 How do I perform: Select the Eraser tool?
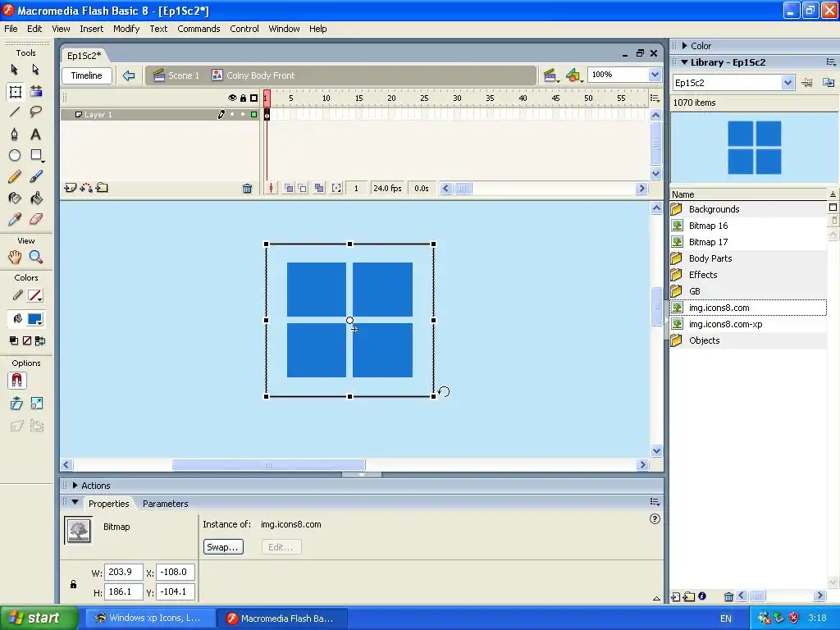point(36,220)
